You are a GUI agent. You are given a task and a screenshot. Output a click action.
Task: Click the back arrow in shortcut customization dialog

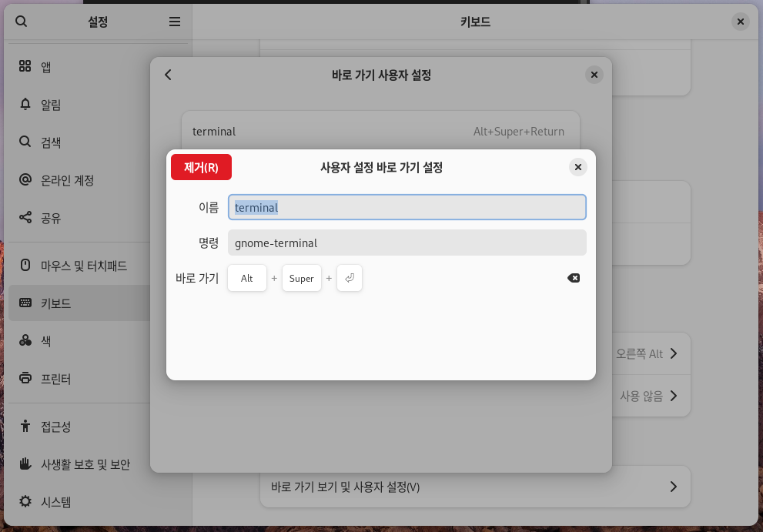[x=169, y=75]
